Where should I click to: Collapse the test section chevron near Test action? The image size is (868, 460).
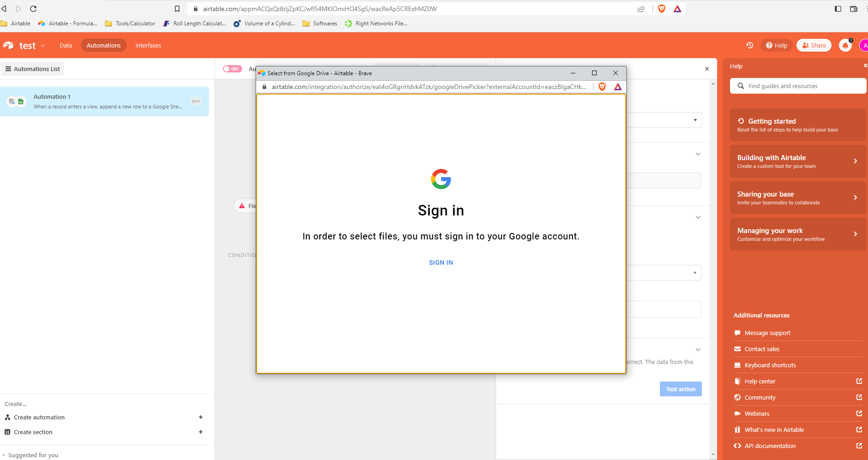[698, 350]
